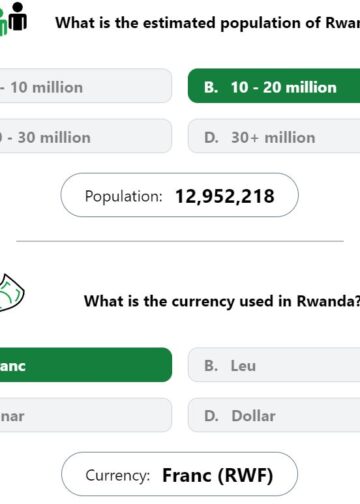
Task: Click the population value 12,952,218
Action: pyautogui.click(x=225, y=196)
